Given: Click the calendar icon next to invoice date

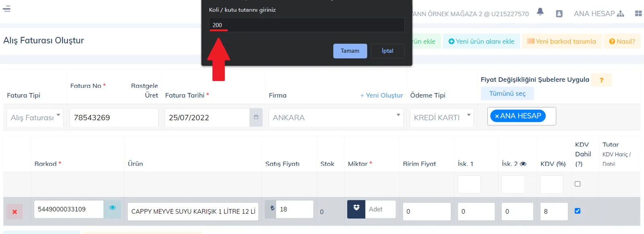Looking at the screenshot, I should [x=256, y=117].
